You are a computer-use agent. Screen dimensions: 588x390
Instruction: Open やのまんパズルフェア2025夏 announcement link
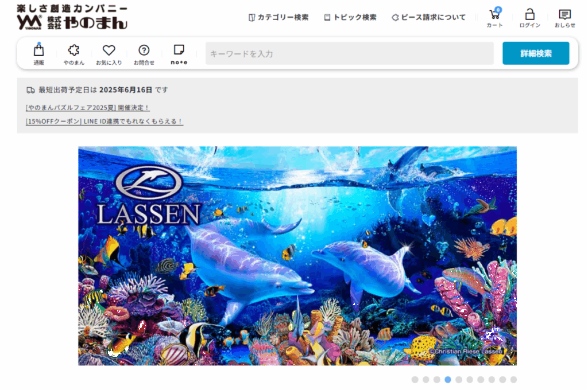(88, 108)
